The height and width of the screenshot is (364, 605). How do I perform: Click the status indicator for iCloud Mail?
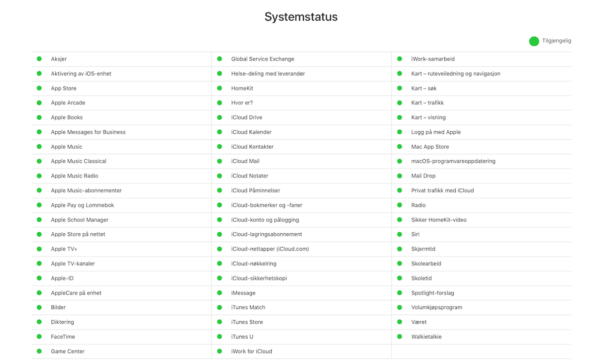coord(219,161)
